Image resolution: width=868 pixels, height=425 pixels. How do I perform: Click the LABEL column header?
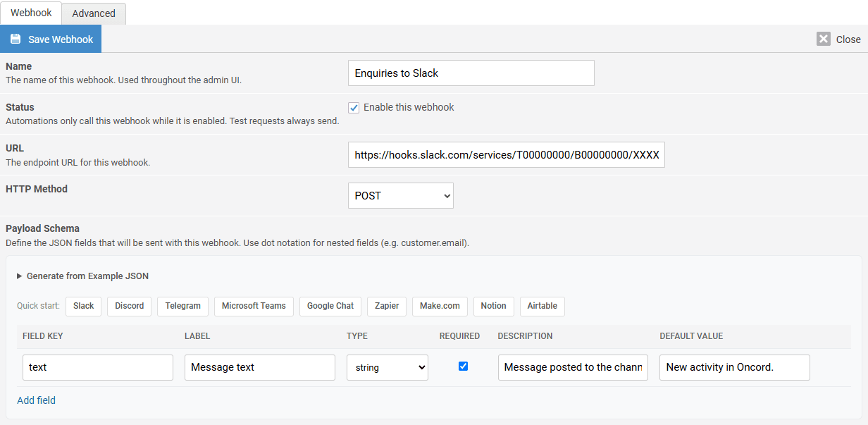[197, 336]
